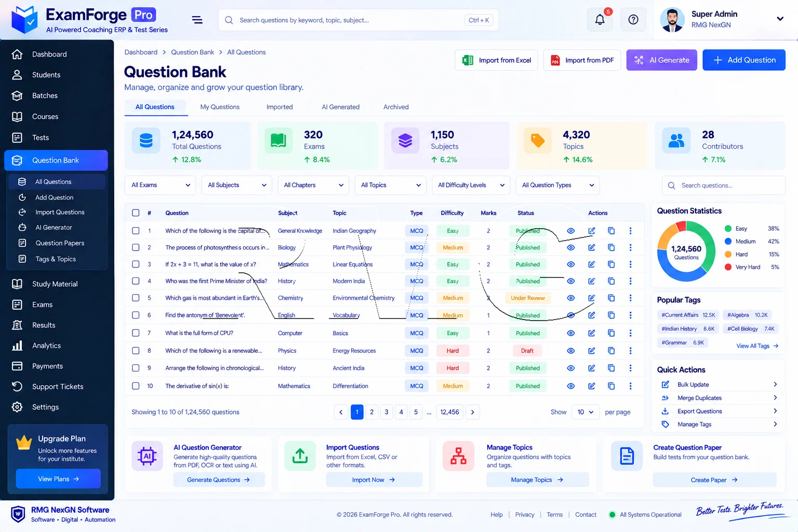Click the AI Generate button
Image resolution: width=798 pixels, height=532 pixels.
pos(661,60)
